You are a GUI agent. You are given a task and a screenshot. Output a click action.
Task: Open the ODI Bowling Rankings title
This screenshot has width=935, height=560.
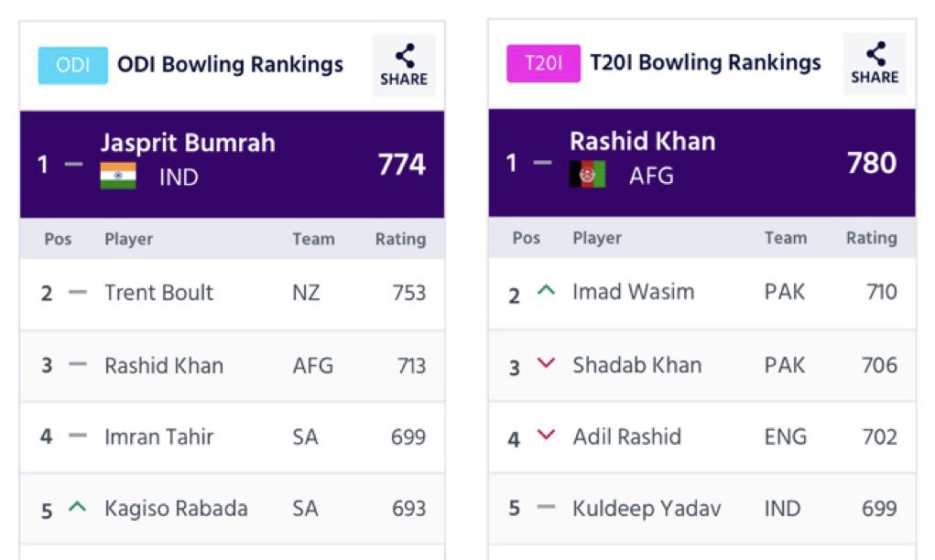(230, 64)
